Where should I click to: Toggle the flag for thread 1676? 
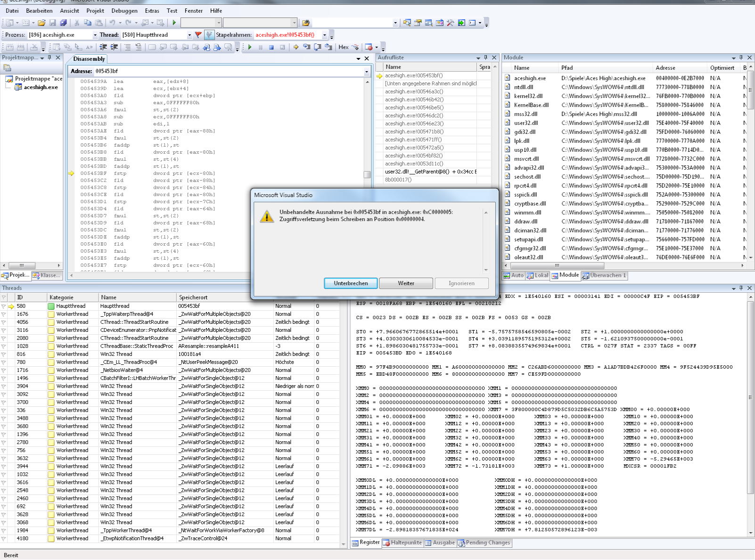pos(4,314)
